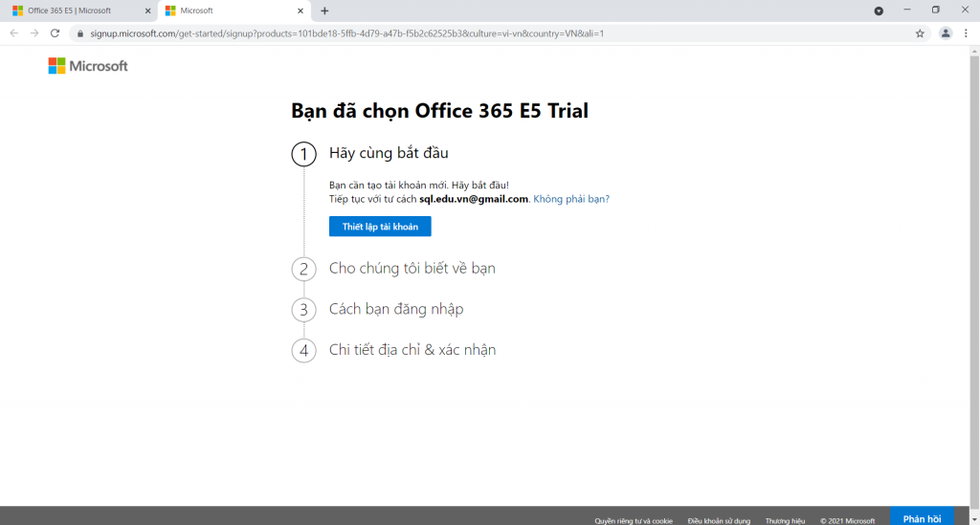Open Điều khoản sử dụng link
The width and height of the screenshot is (980, 525).
coord(719,520)
